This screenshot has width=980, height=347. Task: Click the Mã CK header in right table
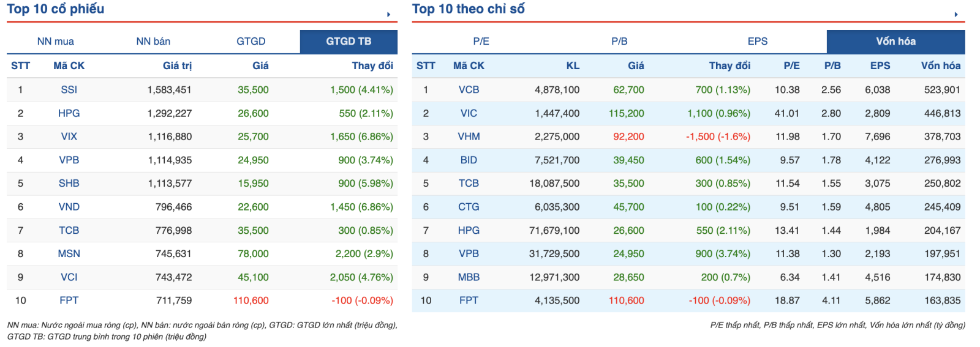coord(469,65)
